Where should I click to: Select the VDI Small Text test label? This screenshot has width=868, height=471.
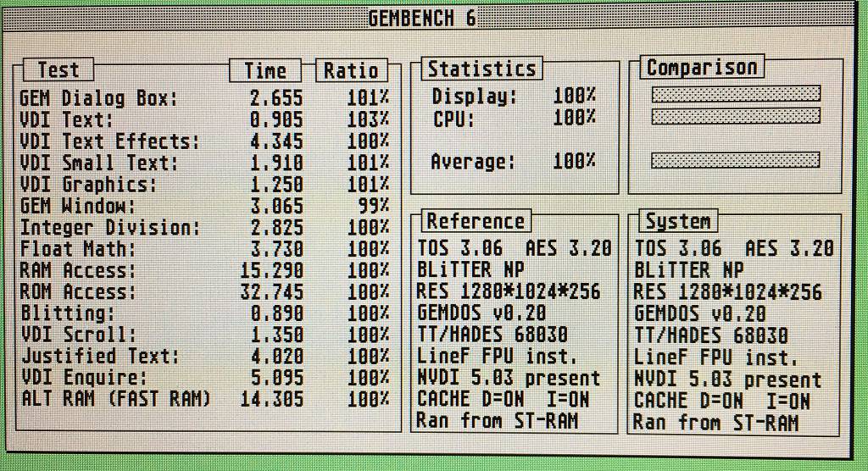pos(99,163)
